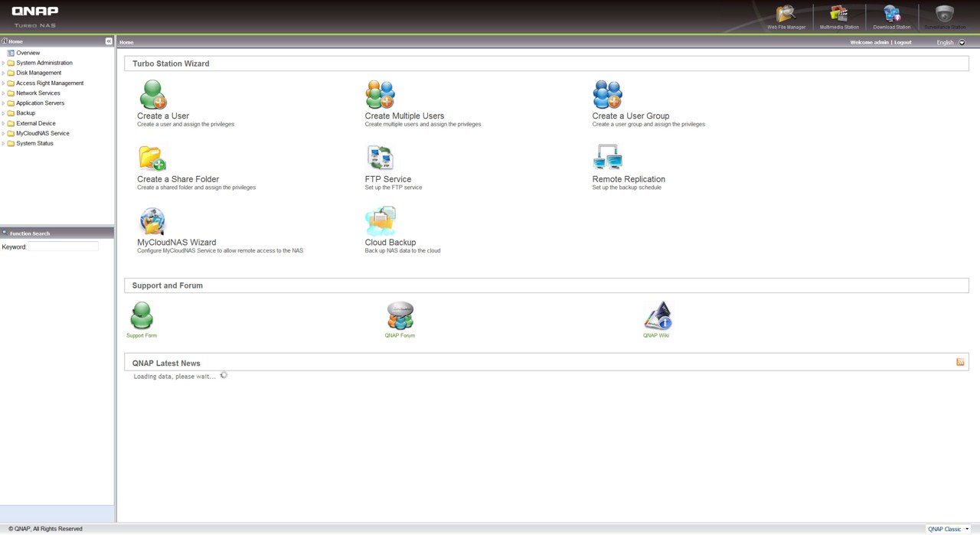Image resolution: width=980 pixels, height=535 pixels.
Task: Select MyCloudNAS Service tree label
Action: (43, 133)
